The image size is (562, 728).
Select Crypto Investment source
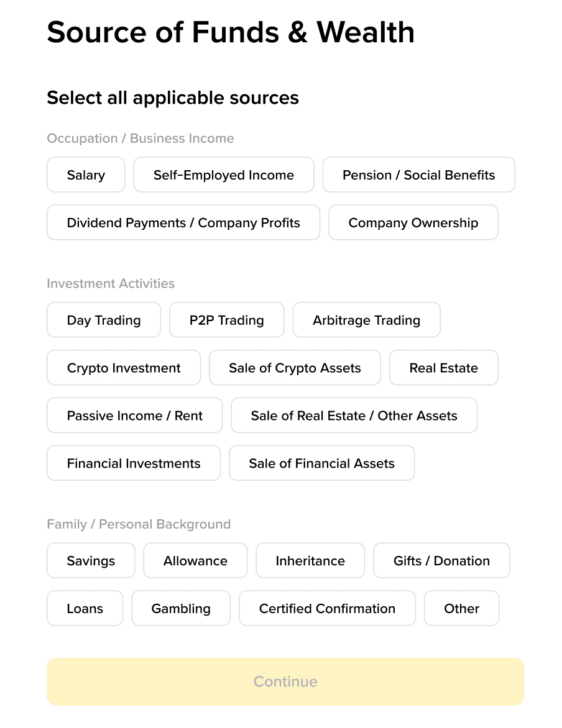124,368
